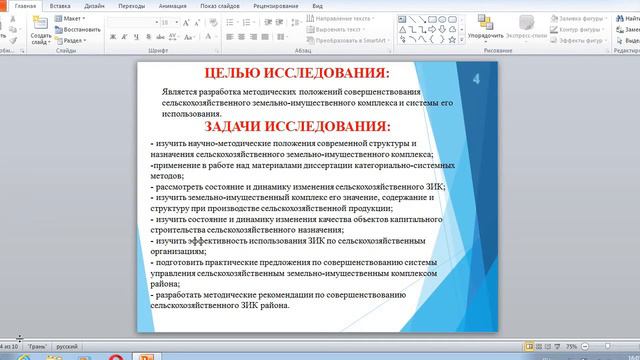Screen dimensions: 640x360
Task: Open Эффекты фигур effects menu
Action: point(579,40)
